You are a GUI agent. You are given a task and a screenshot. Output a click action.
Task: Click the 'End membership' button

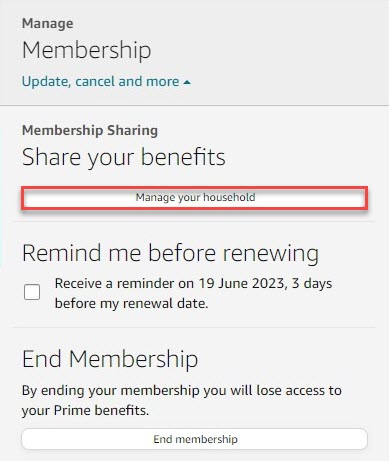click(195, 439)
